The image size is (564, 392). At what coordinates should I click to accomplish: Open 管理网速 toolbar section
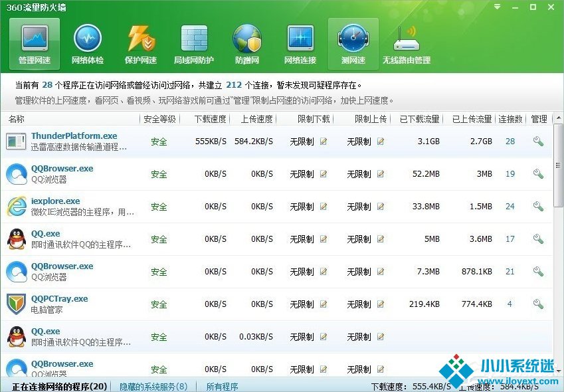click(35, 43)
